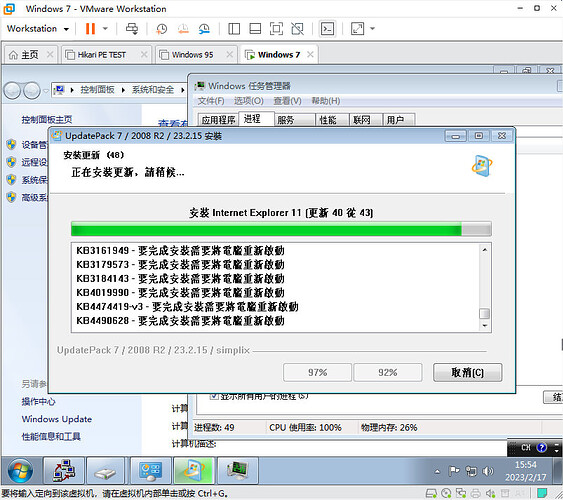Open the snapshot manager icon
563x500 pixels.
[204, 29]
